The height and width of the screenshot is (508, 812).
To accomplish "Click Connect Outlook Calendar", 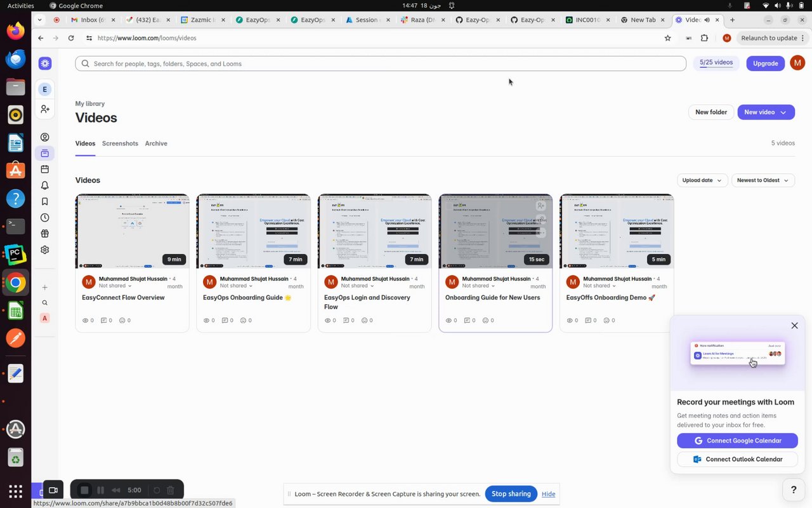I will click(737, 459).
